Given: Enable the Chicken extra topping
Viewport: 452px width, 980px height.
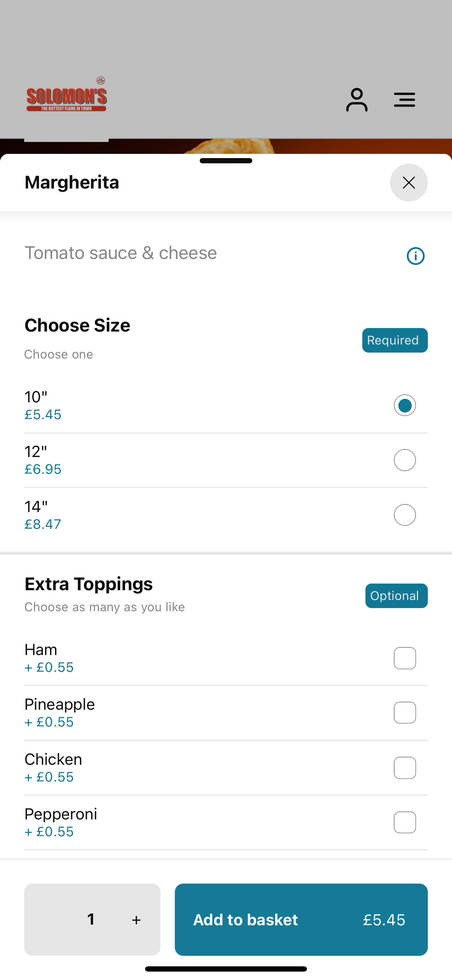Looking at the screenshot, I should tap(405, 768).
